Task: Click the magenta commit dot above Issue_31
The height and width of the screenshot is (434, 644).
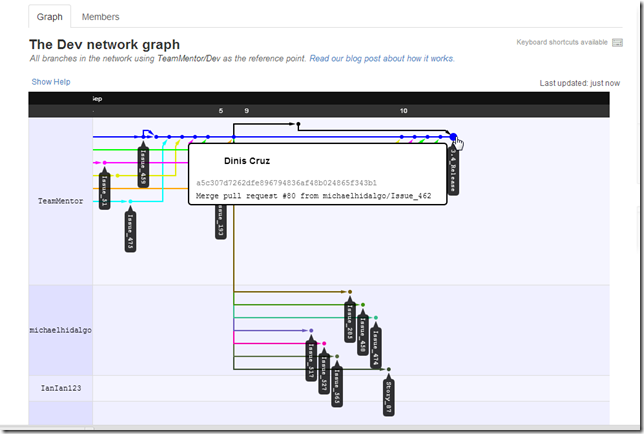Action: [105, 163]
